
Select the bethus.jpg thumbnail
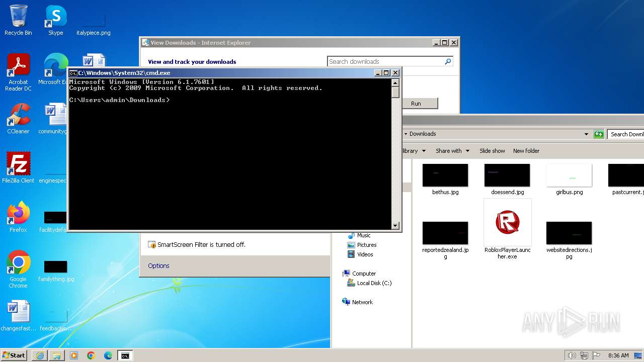(445, 179)
